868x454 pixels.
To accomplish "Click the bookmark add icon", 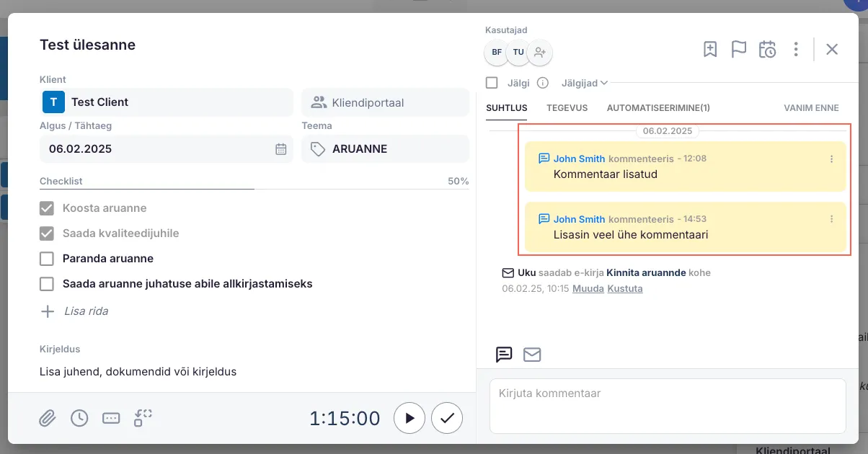I will (x=710, y=49).
